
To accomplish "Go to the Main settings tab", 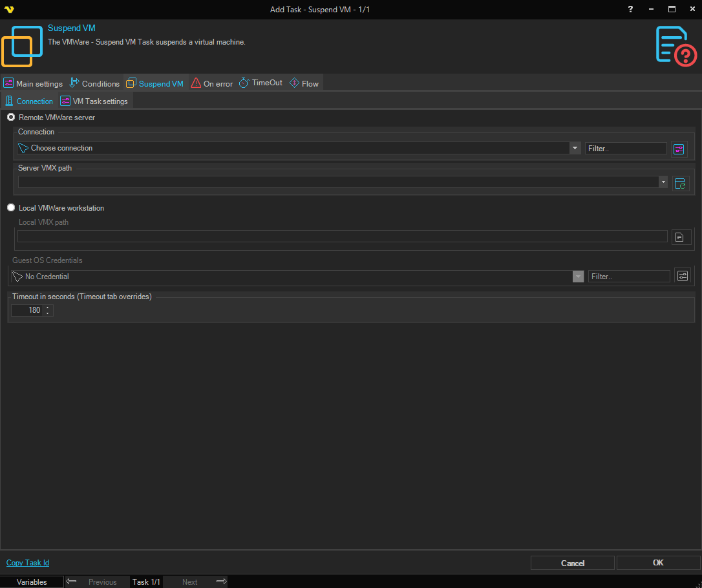I will point(33,83).
